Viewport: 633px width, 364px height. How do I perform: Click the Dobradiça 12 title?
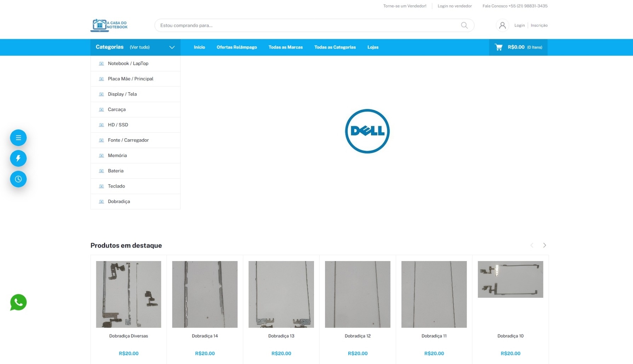pyautogui.click(x=358, y=336)
